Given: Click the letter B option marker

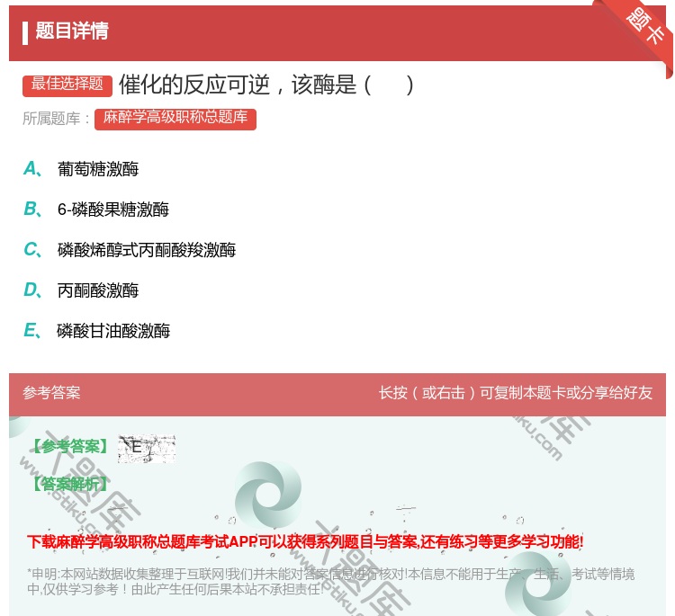Looking at the screenshot, I should click(x=32, y=210).
